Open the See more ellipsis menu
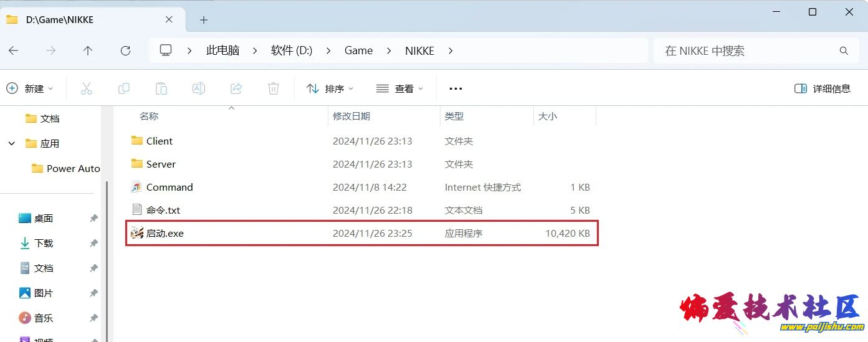 point(455,88)
